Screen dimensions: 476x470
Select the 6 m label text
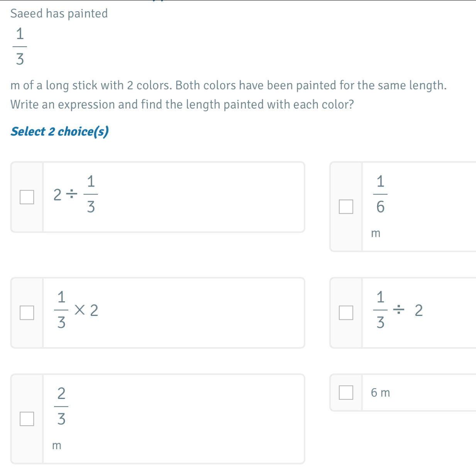(x=380, y=393)
